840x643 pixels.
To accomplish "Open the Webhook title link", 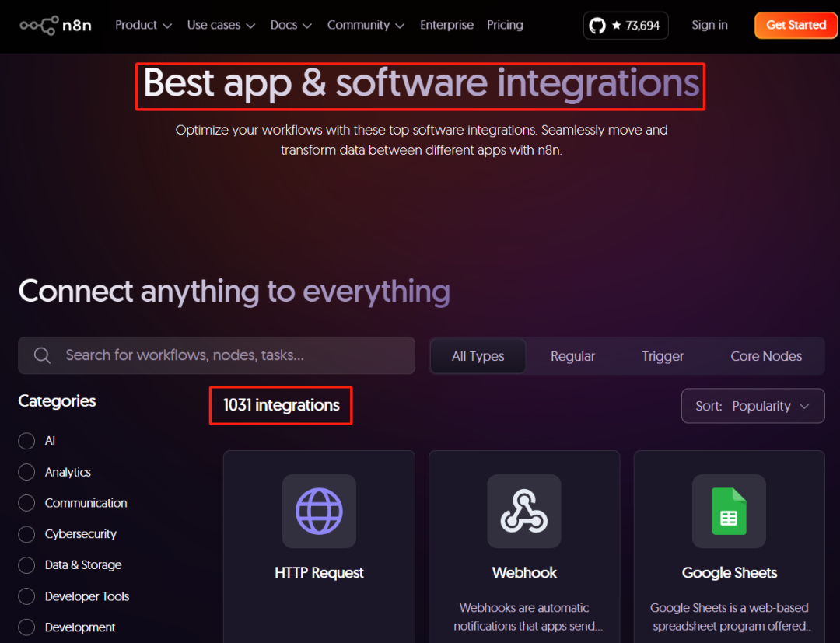I will coord(524,573).
